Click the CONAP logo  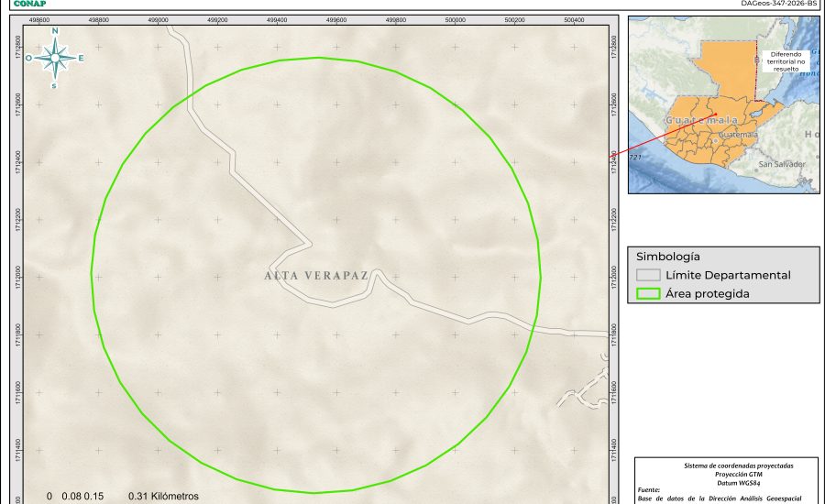(x=29, y=4)
